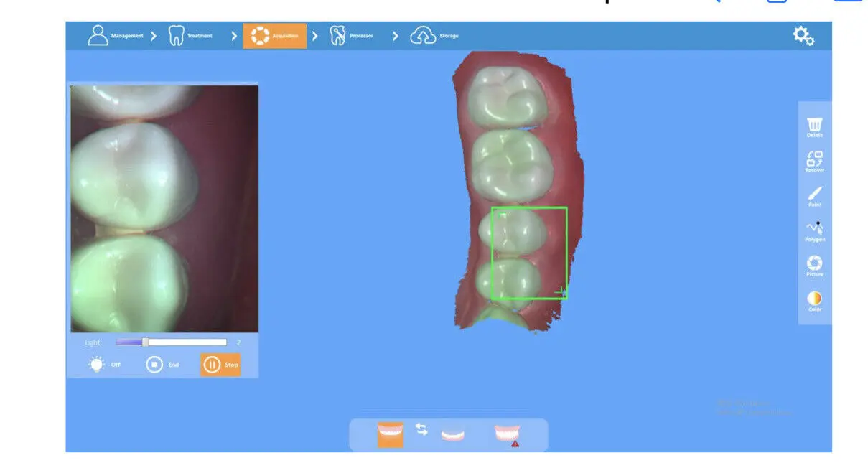868x463 pixels.
Task: Click End to finish scanning
Action: (x=163, y=365)
